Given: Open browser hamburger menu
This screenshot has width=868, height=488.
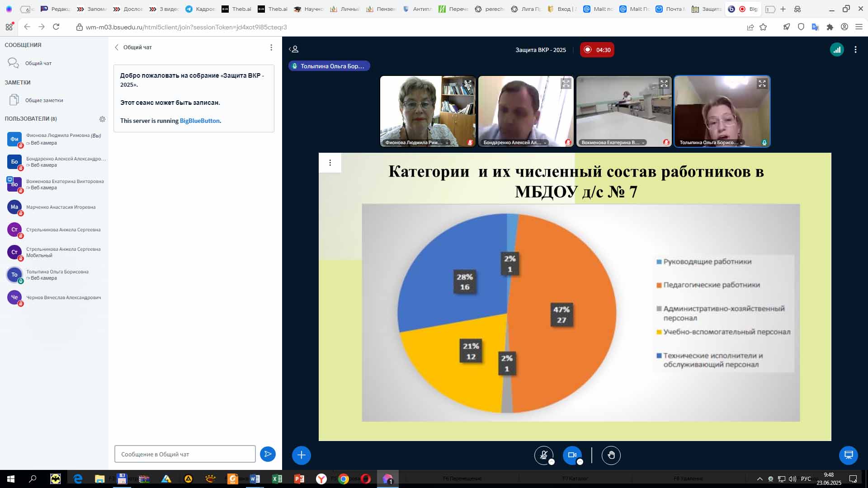Looking at the screenshot, I should 859,27.
